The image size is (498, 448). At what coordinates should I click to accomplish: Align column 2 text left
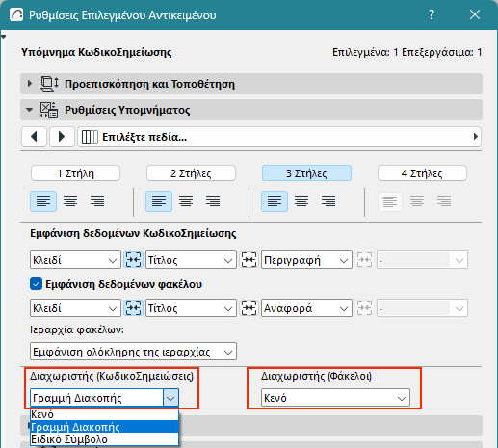[x=159, y=201]
